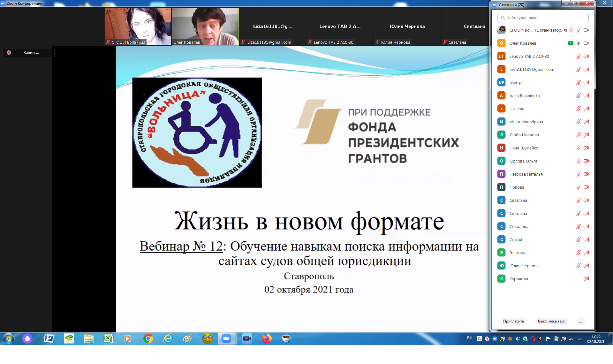
Task: Toggle camera for Курилова
Action: click(586, 279)
